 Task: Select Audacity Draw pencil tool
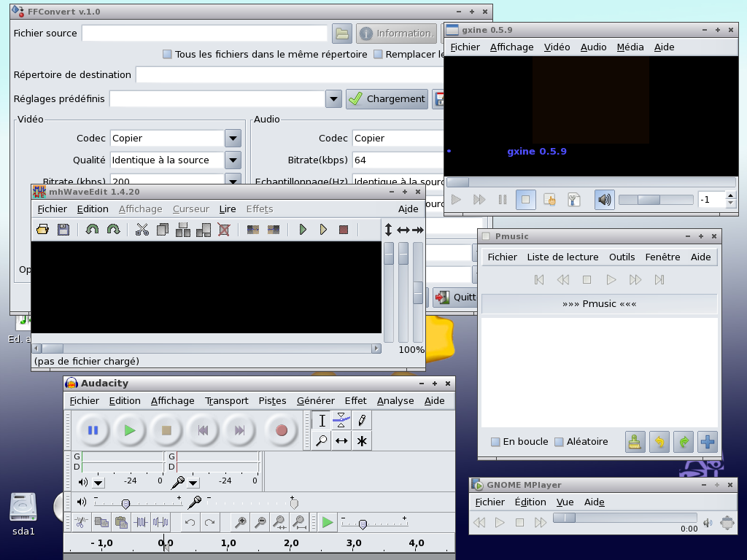click(362, 421)
